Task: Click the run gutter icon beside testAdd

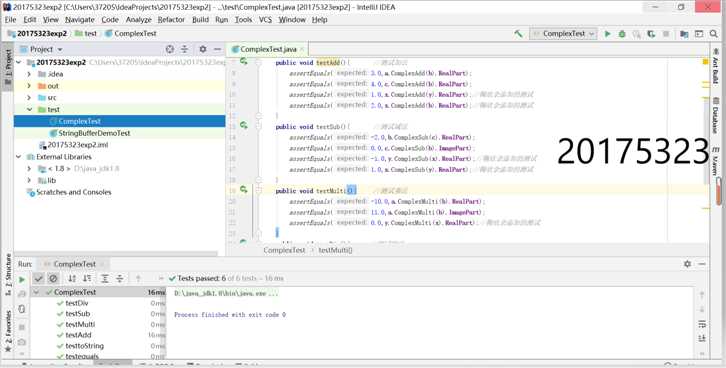Action: 244,61
